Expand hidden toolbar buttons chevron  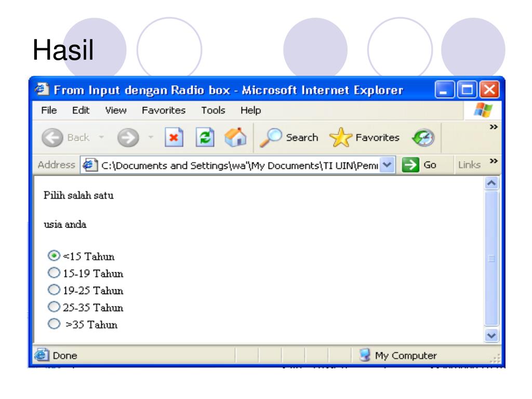pyautogui.click(x=494, y=127)
